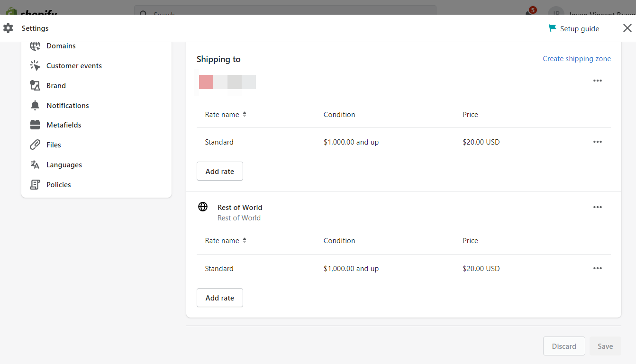Open the Languages settings page
The image size is (636, 364).
(x=64, y=165)
